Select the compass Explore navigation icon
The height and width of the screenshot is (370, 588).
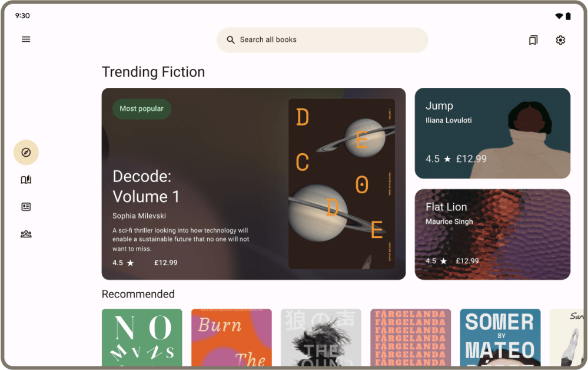tap(26, 153)
